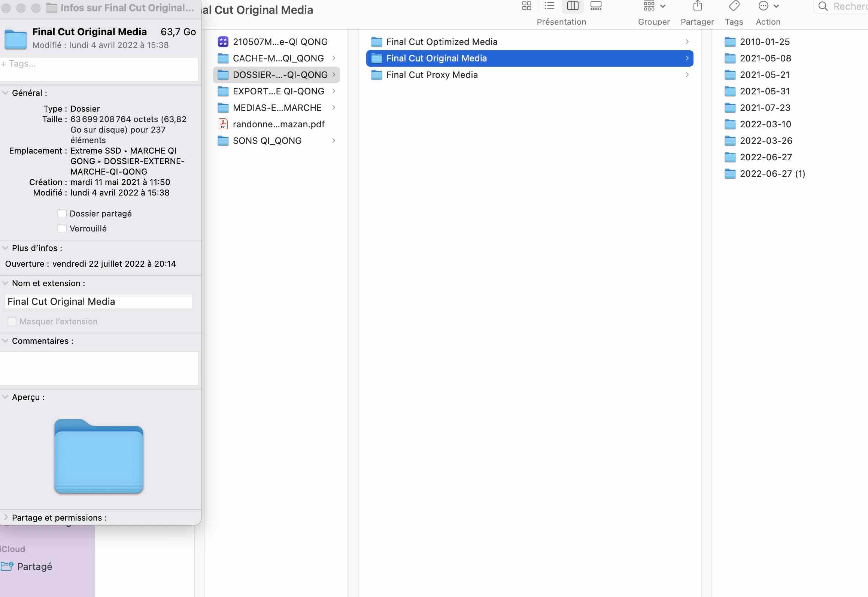The width and height of the screenshot is (868, 597).
Task: Collapse the Général section
Action: tap(6, 93)
